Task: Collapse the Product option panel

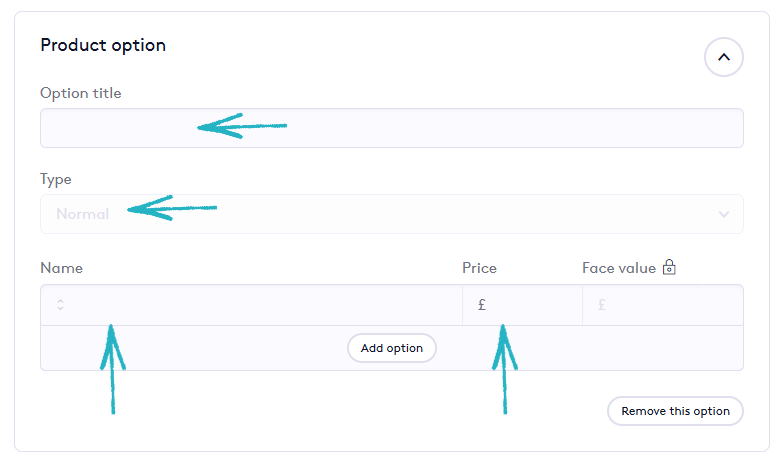Action: click(723, 58)
